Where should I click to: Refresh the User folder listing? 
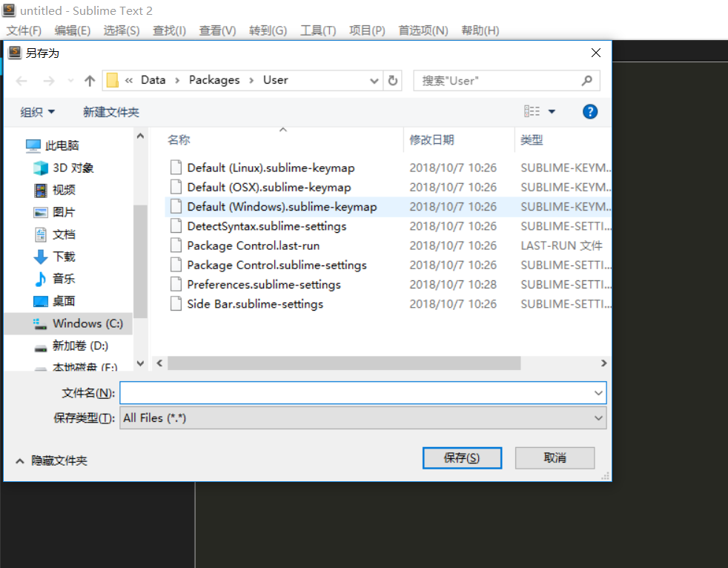click(x=393, y=81)
